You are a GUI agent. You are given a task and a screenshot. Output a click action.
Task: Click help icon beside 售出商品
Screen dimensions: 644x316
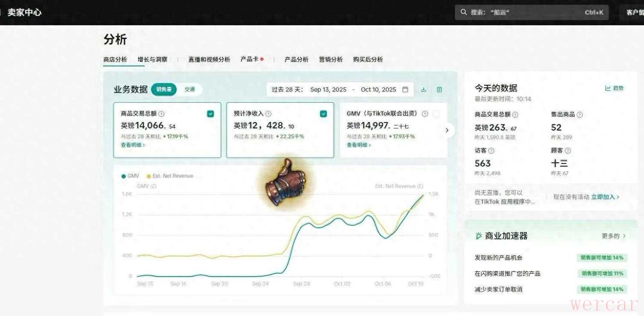580,115
